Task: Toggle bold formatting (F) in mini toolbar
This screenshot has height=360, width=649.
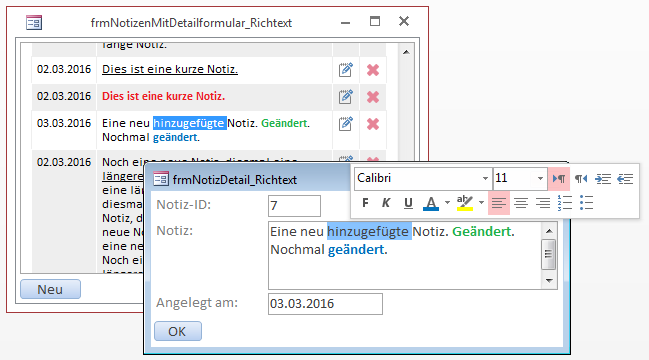Action: tap(365, 203)
